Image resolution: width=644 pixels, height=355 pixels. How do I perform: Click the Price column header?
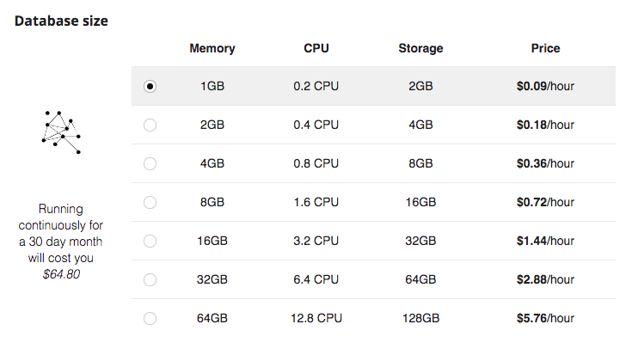[x=545, y=48]
